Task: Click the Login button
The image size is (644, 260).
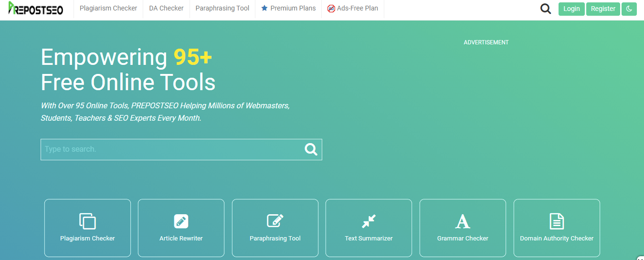Action: tap(571, 9)
